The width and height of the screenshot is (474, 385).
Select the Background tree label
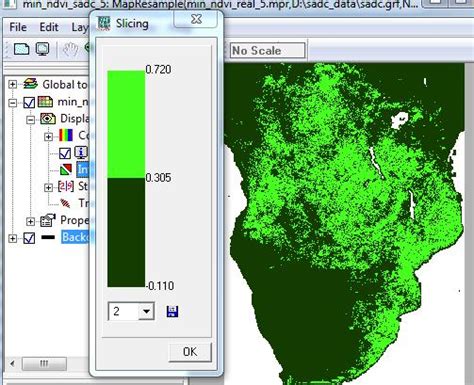[x=75, y=237]
